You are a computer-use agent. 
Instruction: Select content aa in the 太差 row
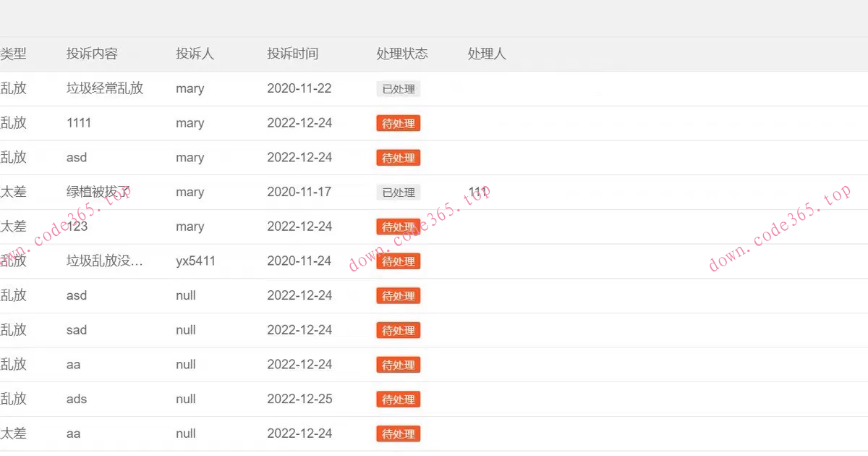(x=74, y=434)
